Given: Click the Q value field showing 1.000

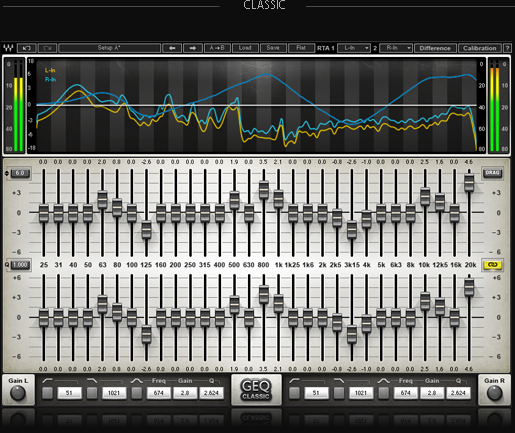Looking at the screenshot, I should click(x=20, y=265).
